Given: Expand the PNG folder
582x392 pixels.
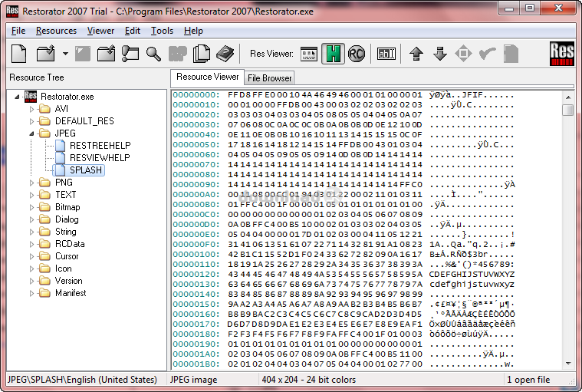Looking at the screenshot, I should pyautogui.click(x=31, y=183).
